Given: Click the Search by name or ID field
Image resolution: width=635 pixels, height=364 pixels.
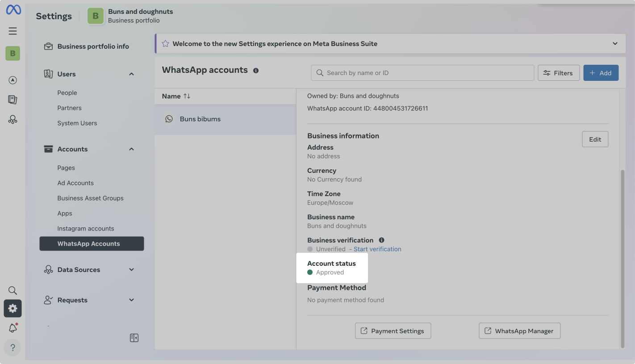Looking at the screenshot, I should (422, 73).
